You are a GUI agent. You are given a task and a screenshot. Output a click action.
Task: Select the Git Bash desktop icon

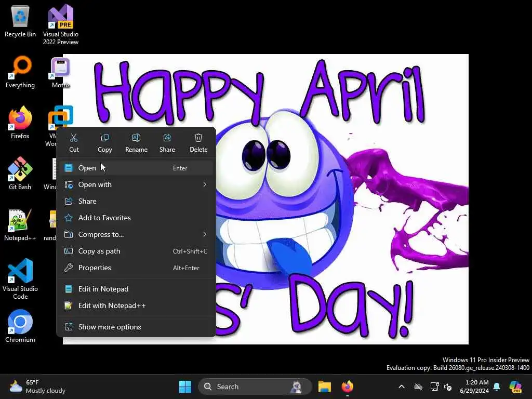(x=20, y=174)
